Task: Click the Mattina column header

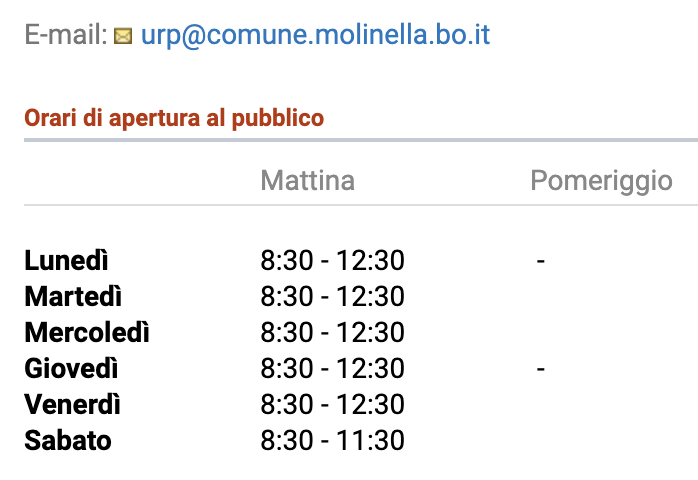Action: [308, 180]
